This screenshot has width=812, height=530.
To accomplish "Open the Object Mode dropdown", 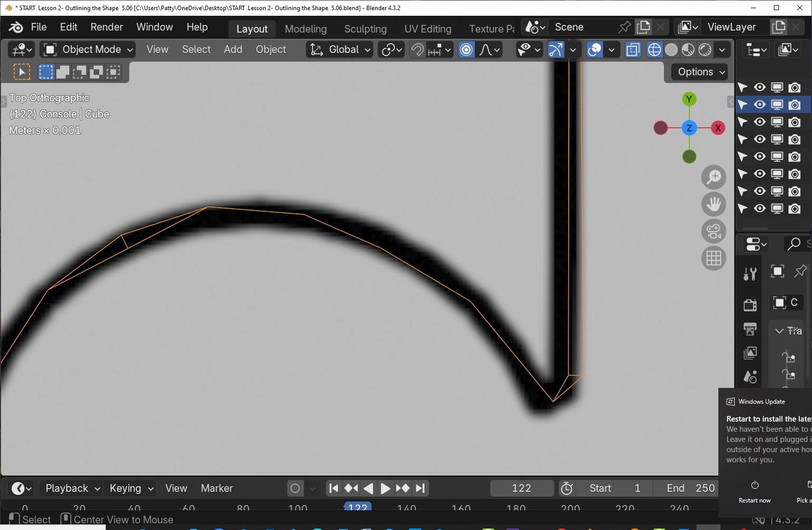I will click(88, 50).
